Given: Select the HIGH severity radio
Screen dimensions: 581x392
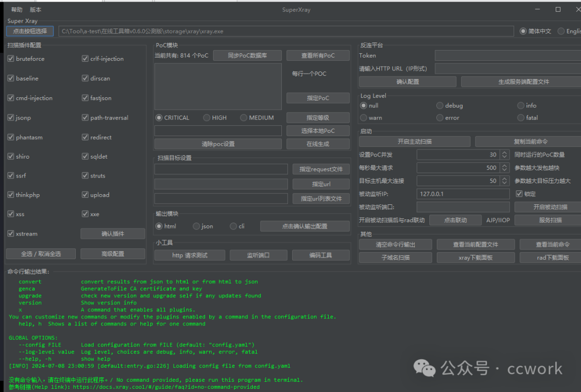Looking at the screenshot, I should pos(207,117).
